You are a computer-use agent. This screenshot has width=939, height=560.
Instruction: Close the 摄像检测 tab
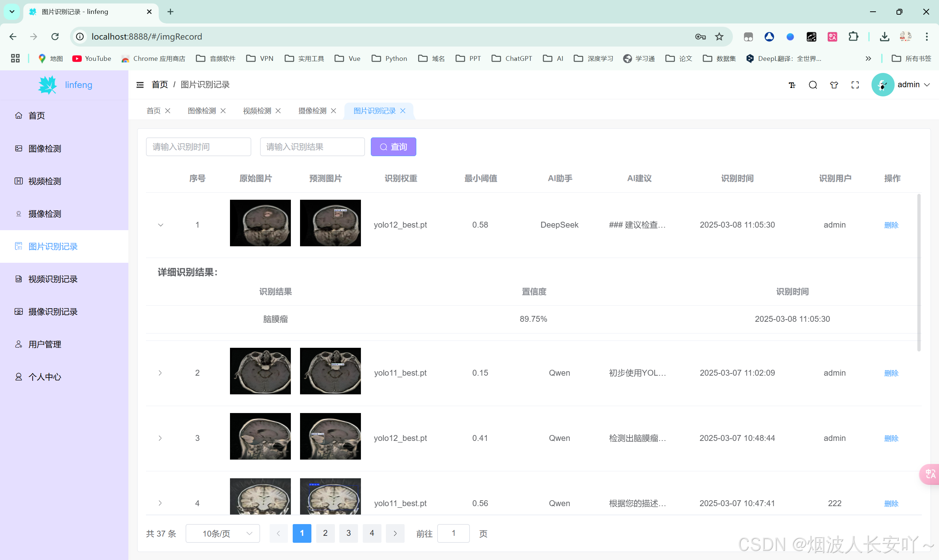333,111
